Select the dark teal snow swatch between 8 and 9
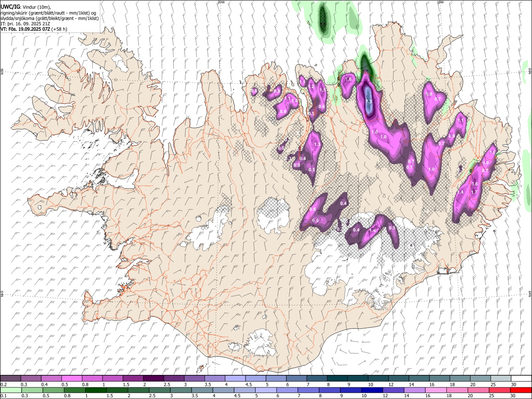This screenshot has width=532, height=399. (x=337, y=378)
